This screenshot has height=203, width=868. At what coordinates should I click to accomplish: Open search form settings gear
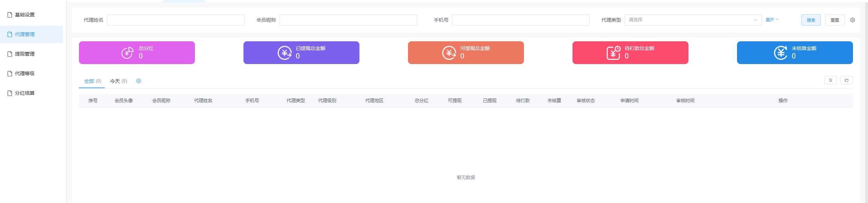[853, 20]
